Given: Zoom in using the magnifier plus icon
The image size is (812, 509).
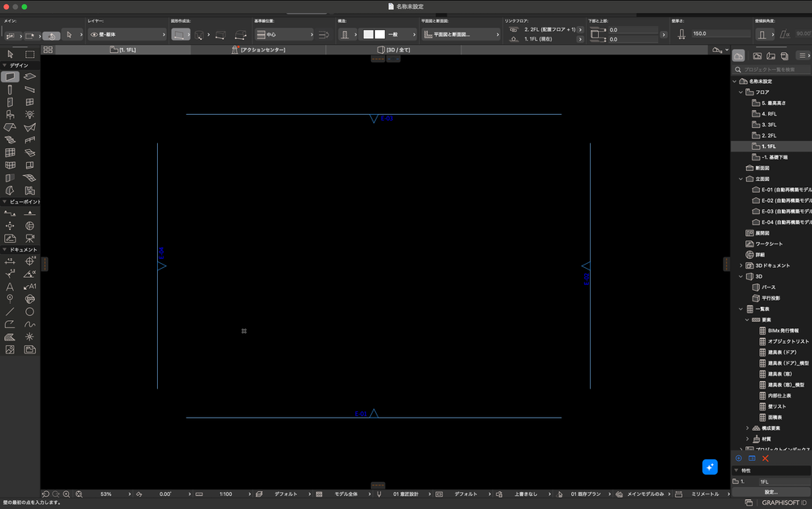Looking at the screenshot, I should [67, 494].
